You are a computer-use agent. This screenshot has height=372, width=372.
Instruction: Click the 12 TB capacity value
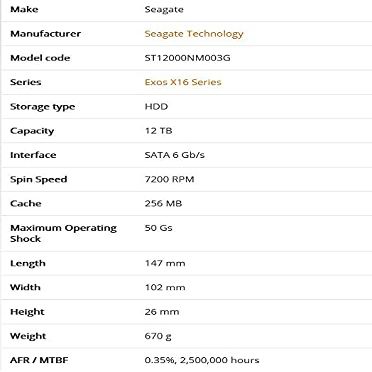click(158, 131)
